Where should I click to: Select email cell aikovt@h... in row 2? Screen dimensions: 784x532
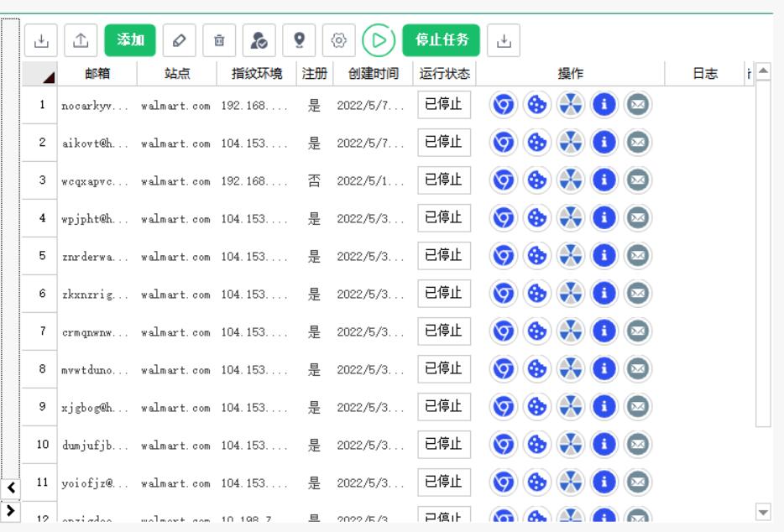click(x=97, y=143)
